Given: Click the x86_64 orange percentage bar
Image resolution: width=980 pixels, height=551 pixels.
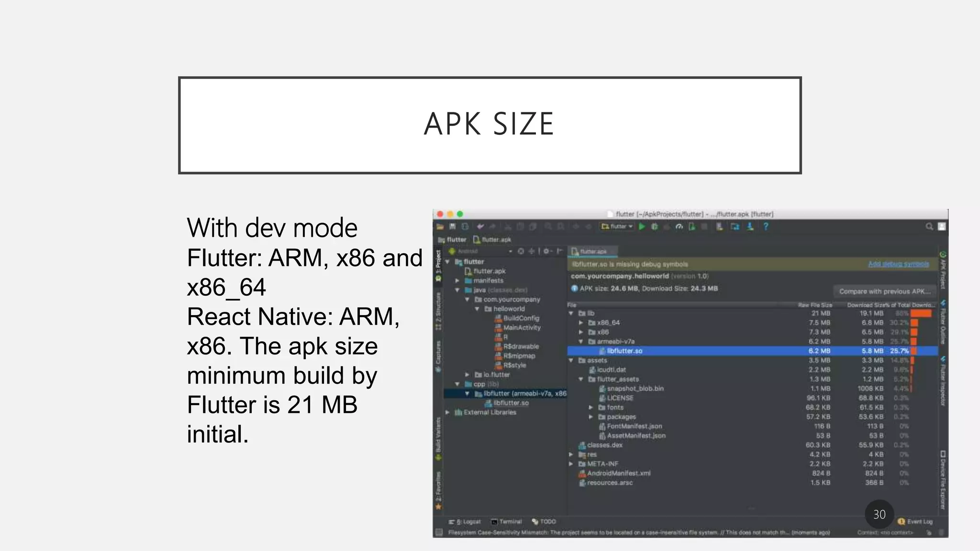Looking at the screenshot, I should click(914, 323).
